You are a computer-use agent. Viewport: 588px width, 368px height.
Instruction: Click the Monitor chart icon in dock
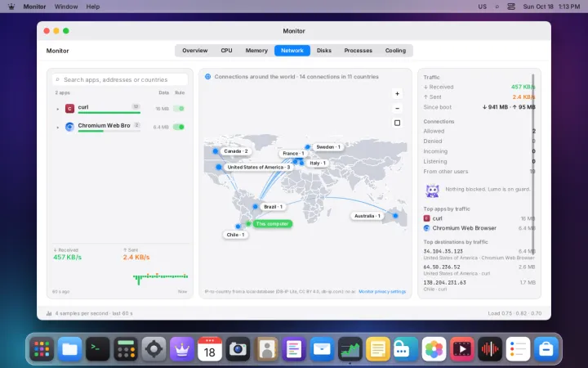(350, 349)
